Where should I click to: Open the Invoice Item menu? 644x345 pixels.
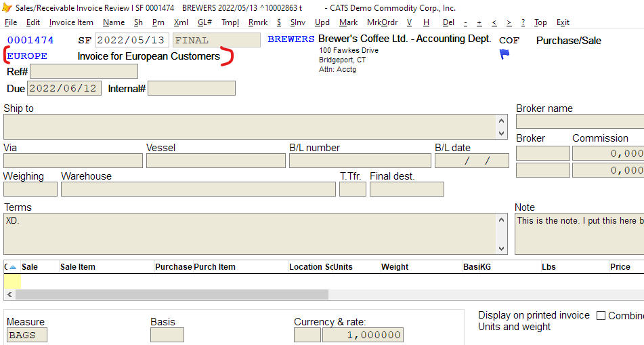71,22
